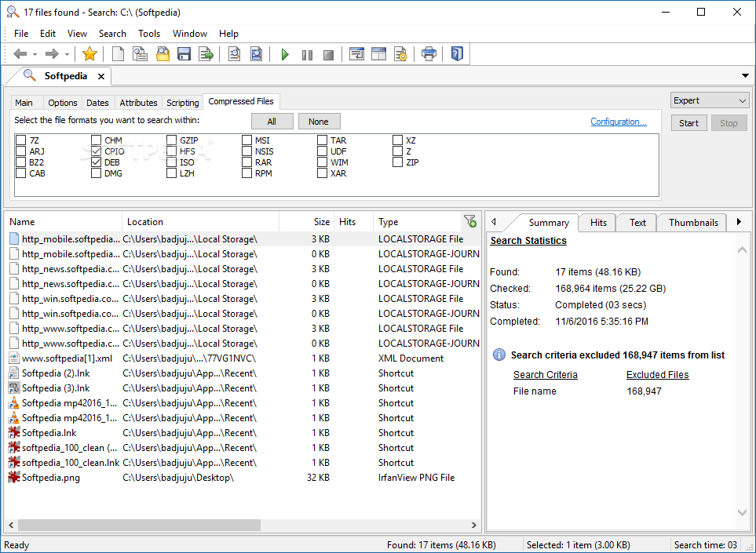Click the All formats button
This screenshot has width=756, height=553.
tap(272, 122)
